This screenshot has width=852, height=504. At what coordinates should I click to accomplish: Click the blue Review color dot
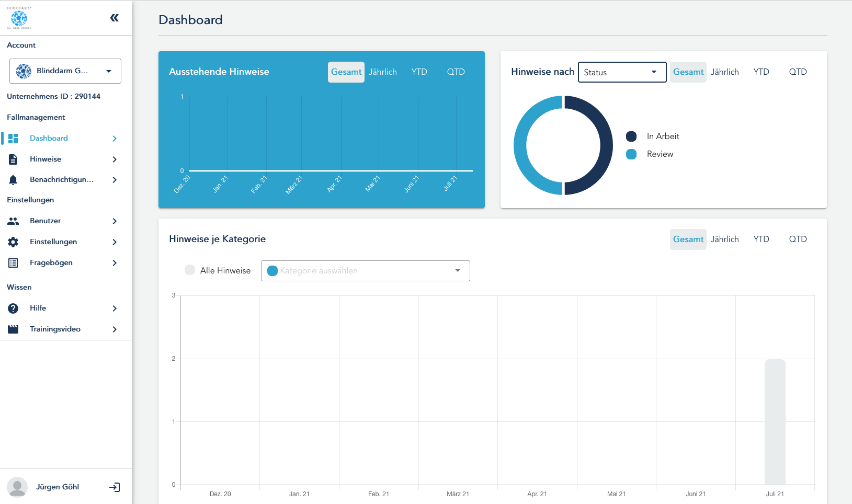632,154
